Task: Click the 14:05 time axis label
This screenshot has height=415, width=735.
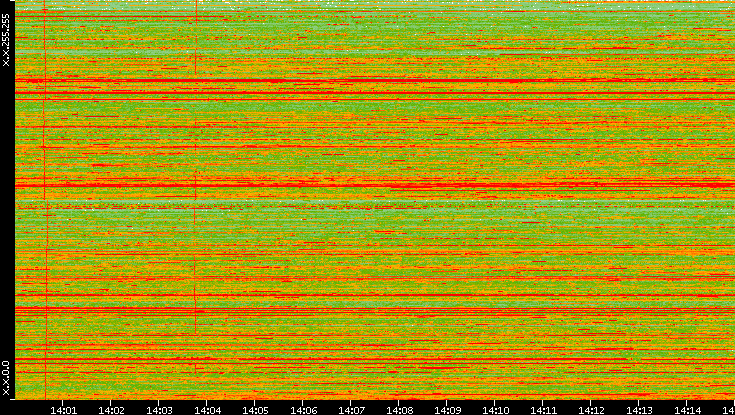Action: (255, 410)
